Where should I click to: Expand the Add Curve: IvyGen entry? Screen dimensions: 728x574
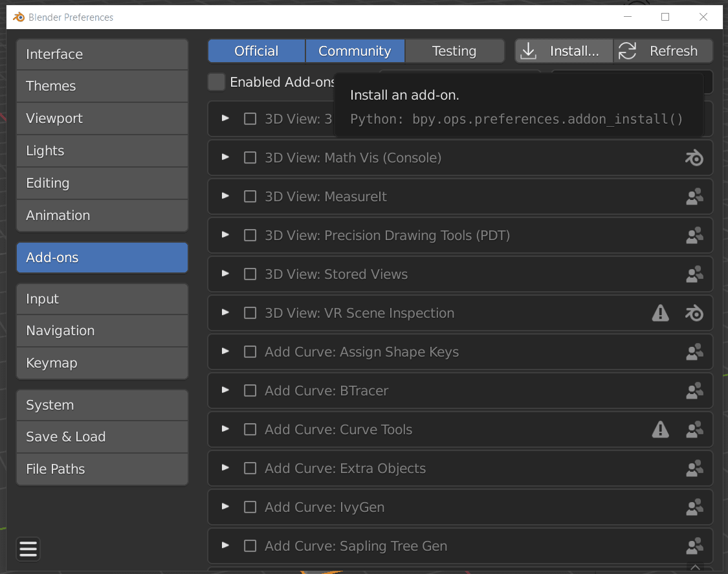coord(225,507)
